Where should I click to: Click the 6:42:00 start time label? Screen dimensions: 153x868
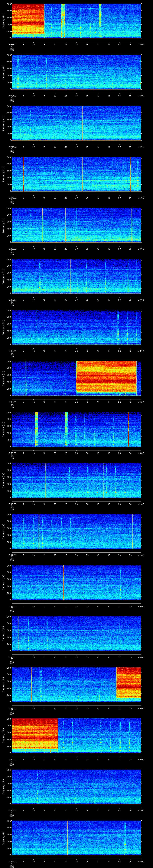[x=12, y=606]
